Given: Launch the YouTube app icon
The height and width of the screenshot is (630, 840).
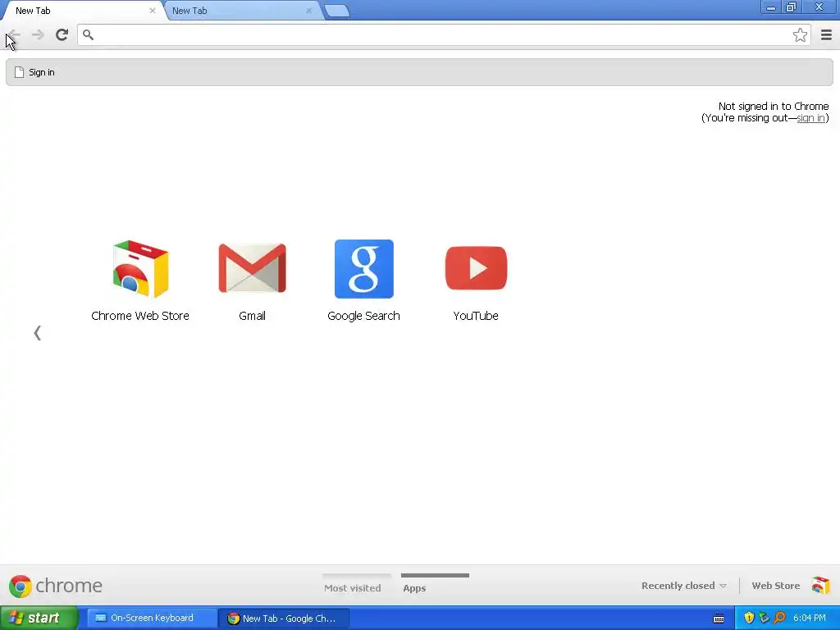Looking at the screenshot, I should pos(476,268).
